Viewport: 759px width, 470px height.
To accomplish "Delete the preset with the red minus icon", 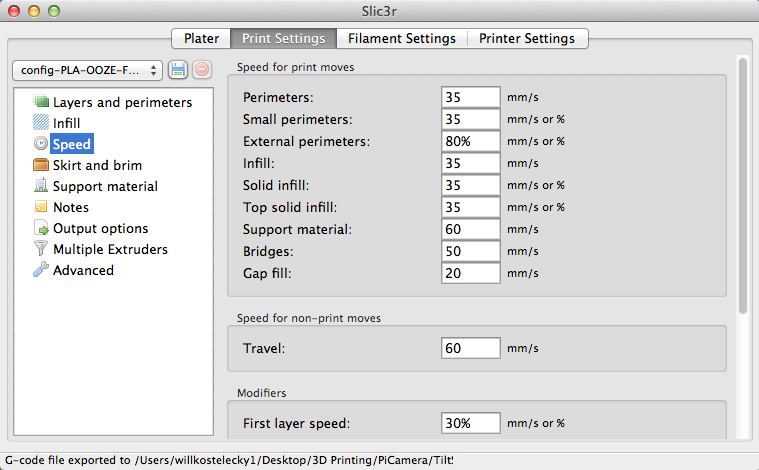I will click(x=201, y=70).
